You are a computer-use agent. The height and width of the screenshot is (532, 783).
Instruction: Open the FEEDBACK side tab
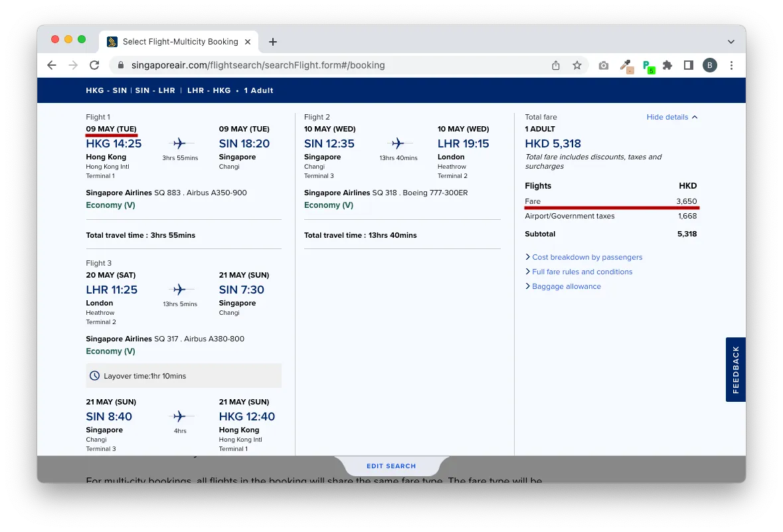click(736, 370)
